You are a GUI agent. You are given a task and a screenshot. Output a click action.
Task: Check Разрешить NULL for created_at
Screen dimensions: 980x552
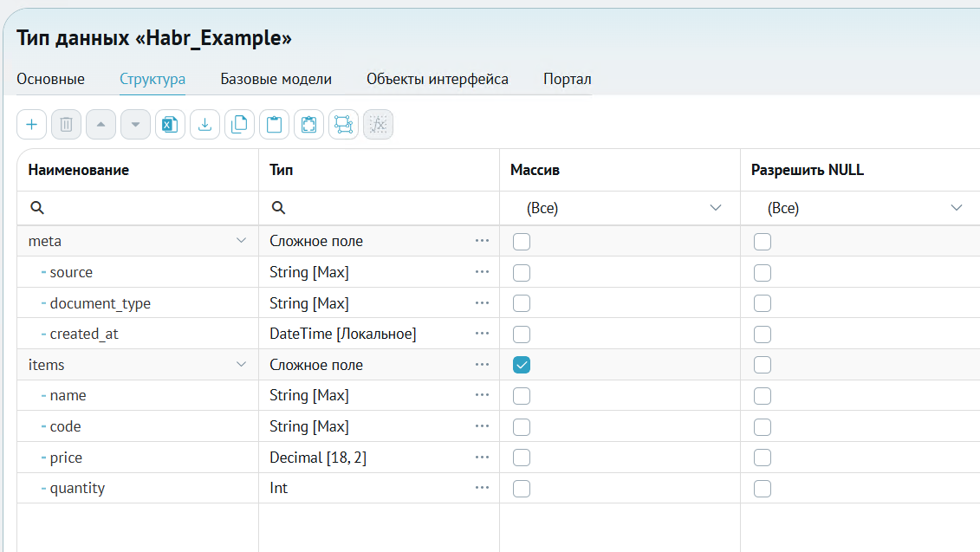click(x=763, y=334)
